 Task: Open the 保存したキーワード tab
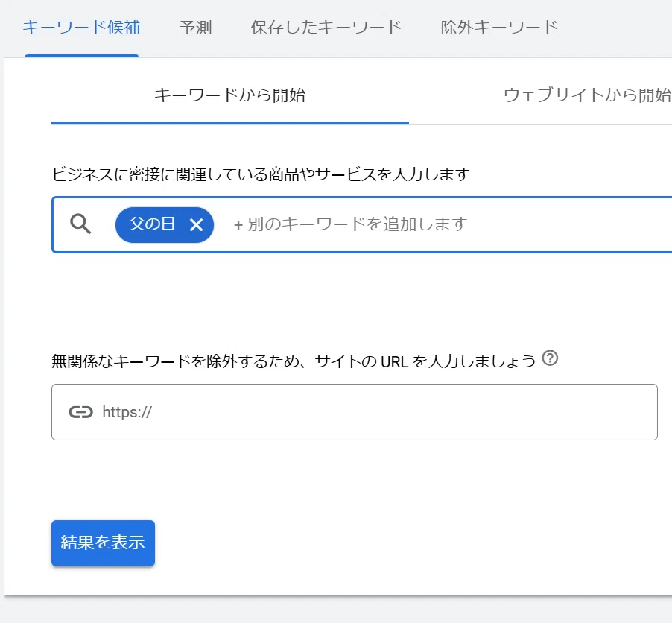[x=326, y=28]
